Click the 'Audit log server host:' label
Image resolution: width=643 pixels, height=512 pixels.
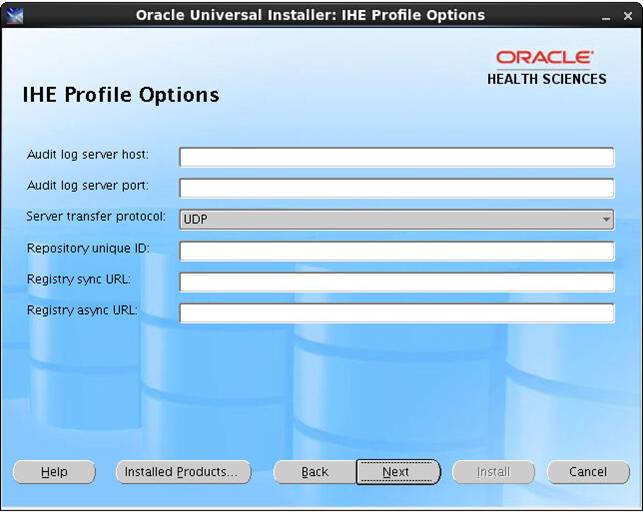click(x=88, y=155)
